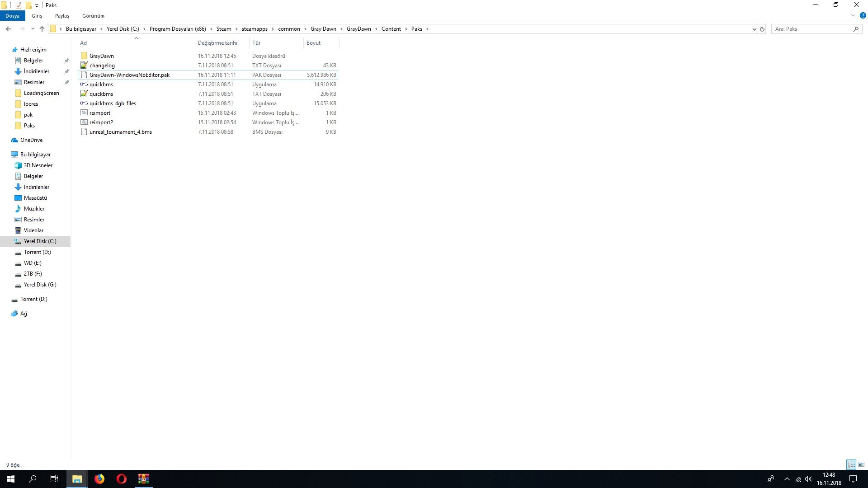Open locres folder in sidebar
The image size is (868, 488).
31,104
